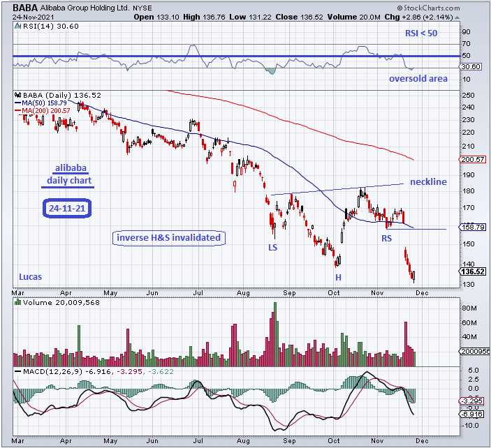This screenshot has height=448, width=491.
Task: Click the 'RSI < 50' annotation
Action: click(x=421, y=33)
